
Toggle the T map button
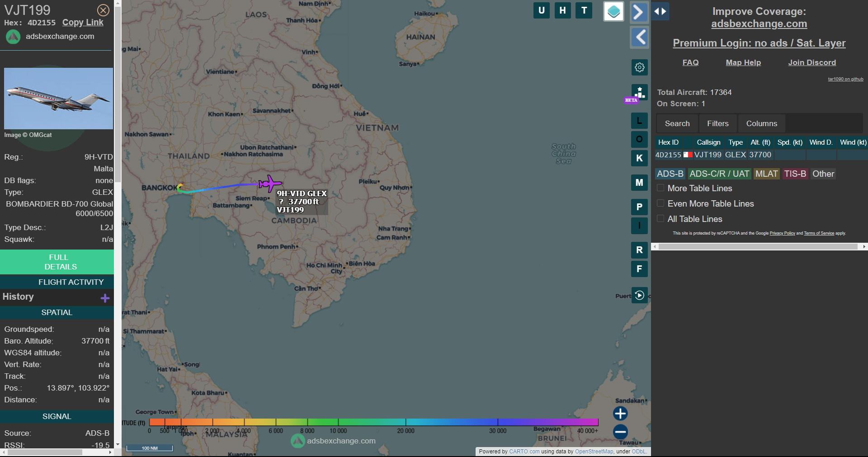coord(584,10)
